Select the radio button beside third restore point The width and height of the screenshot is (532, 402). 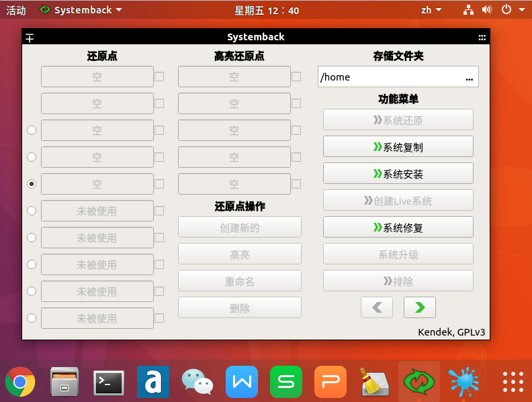[32, 130]
